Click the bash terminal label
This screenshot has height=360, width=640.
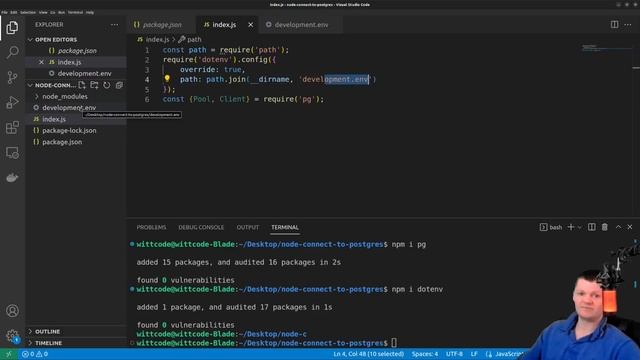click(551, 227)
